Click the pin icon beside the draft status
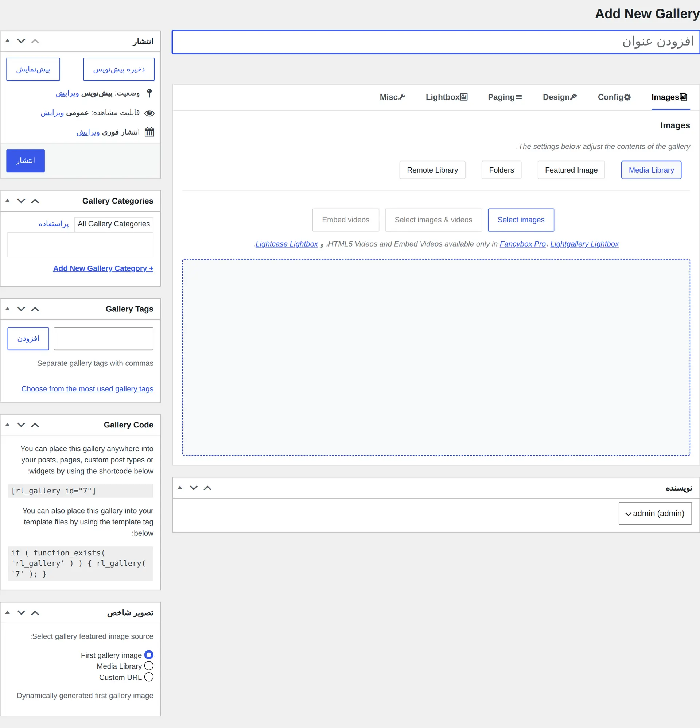The image size is (700, 728). pos(149,93)
